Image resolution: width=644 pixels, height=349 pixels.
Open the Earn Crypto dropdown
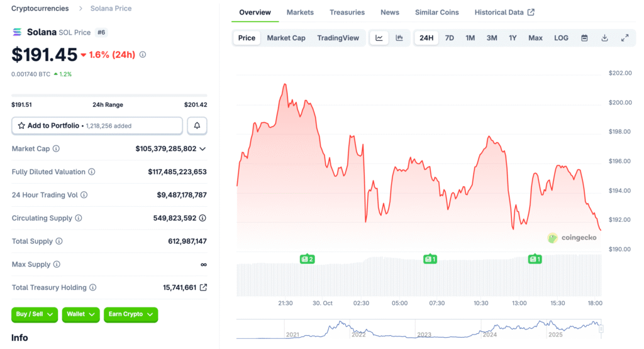(x=130, y=314)
